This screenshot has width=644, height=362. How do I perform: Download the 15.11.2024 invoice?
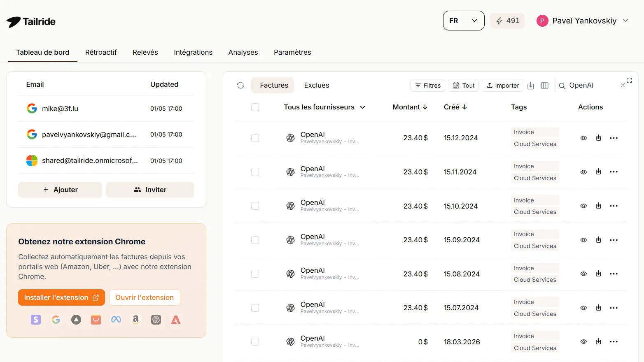point(598,172)
